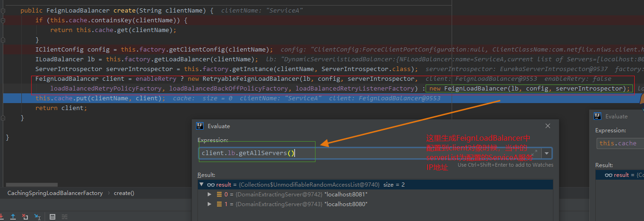This screenshot has width=644, height=221.
Task: Expand element 1 localhost:8080
Action: click(x=210, y=204)
